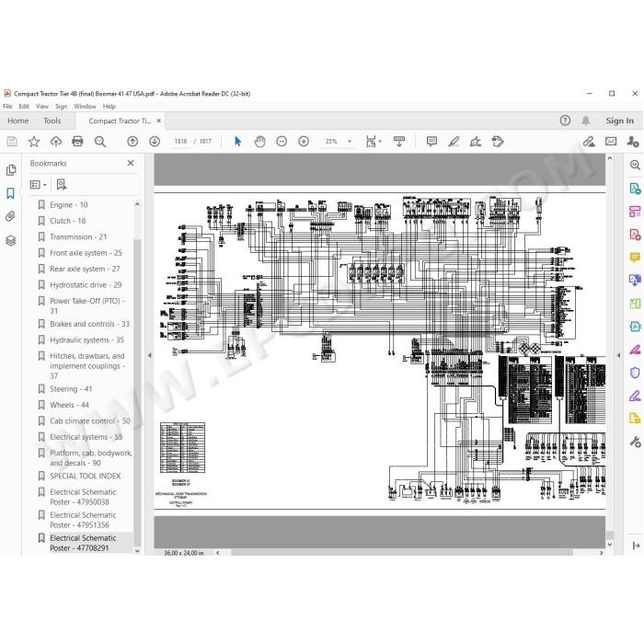
Task: Click the Stamp tool icon
Action: point(498,142)
